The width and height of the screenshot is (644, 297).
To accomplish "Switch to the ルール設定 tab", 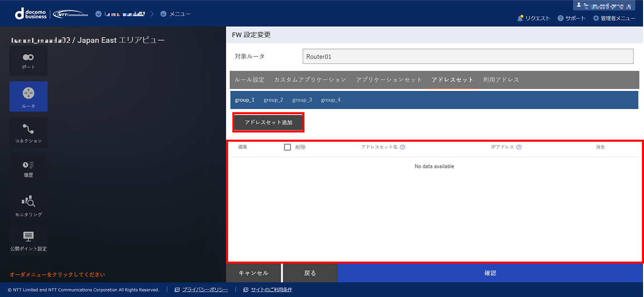I will (x=250, y=80).
